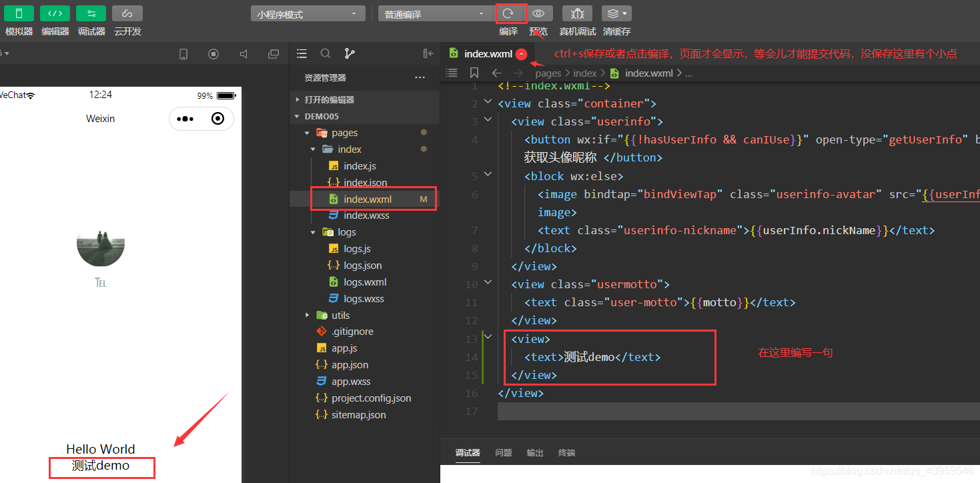
Task: Expand the 打开的编辑器 section
Action: [364, 99]
